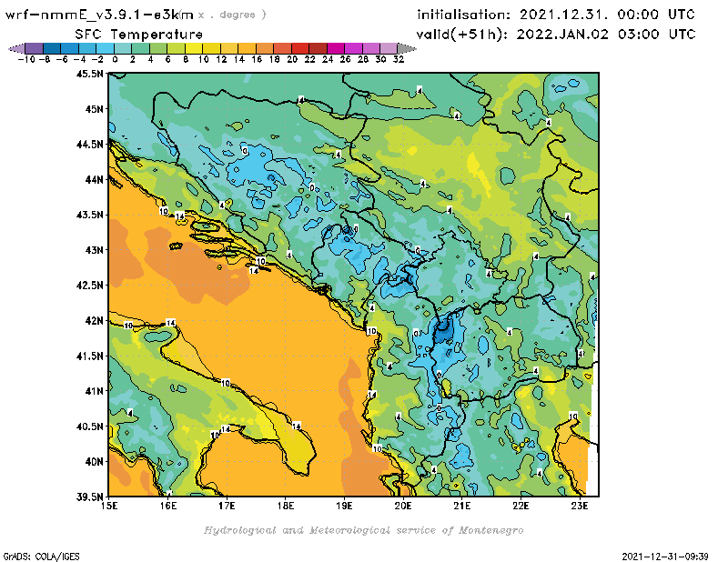Select the "43N" latitude axis label
This screenshot has width=728, height=562.
pos(94,250)
